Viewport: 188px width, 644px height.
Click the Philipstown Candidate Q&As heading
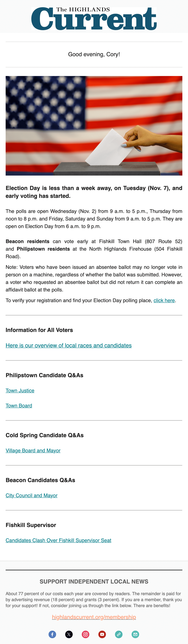tap(44, 375)
